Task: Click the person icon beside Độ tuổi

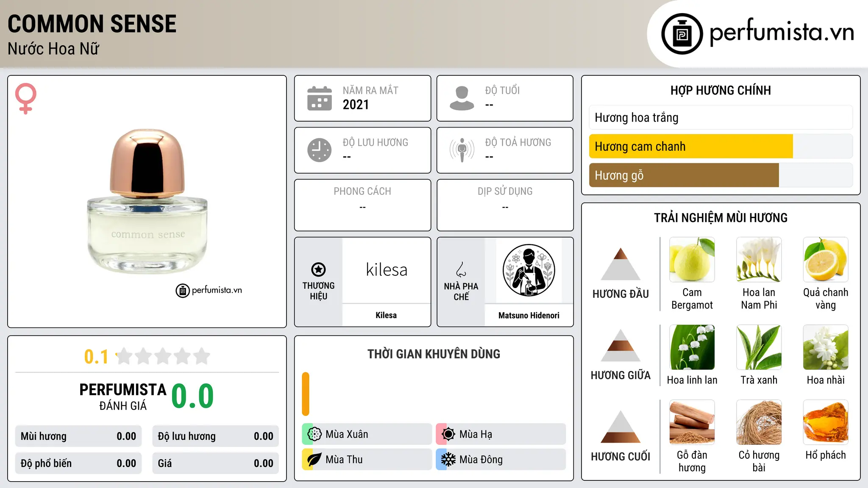Action: 462,98
